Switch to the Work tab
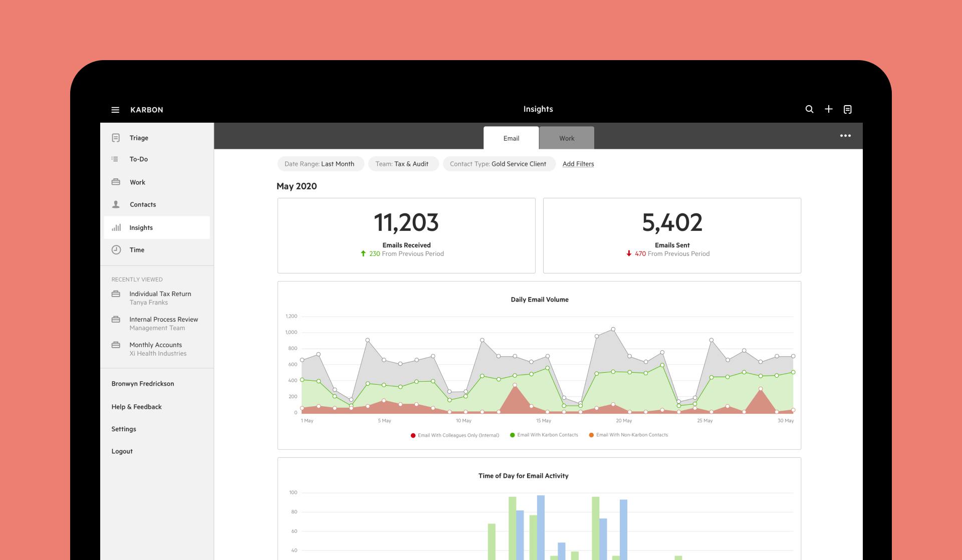 [567, 138]
